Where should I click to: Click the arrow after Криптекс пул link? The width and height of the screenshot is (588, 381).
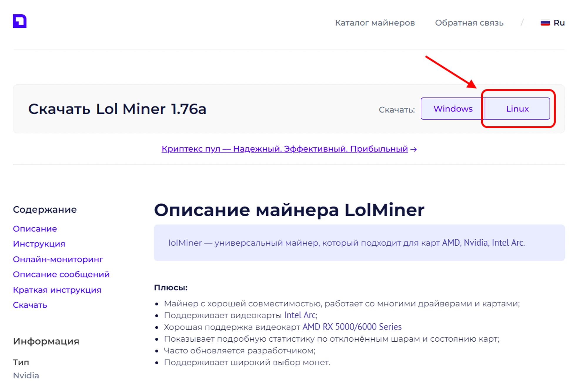pos(414,149)
